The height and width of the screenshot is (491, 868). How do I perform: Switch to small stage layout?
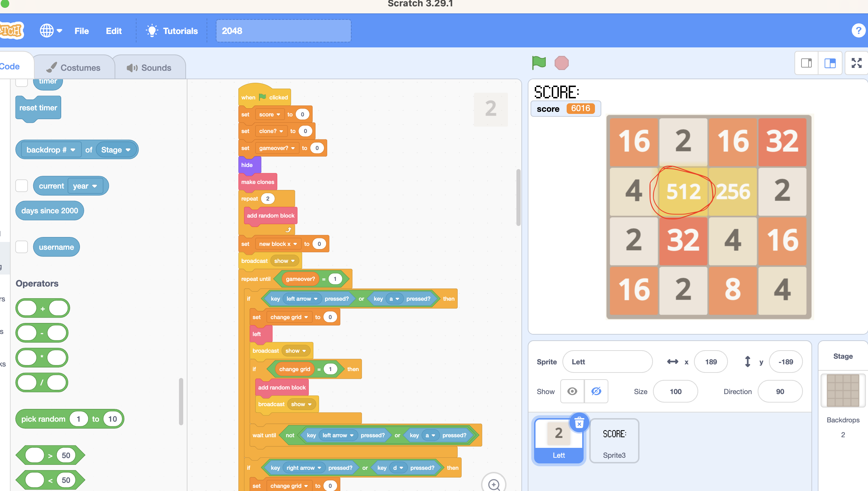pos(806,63)
